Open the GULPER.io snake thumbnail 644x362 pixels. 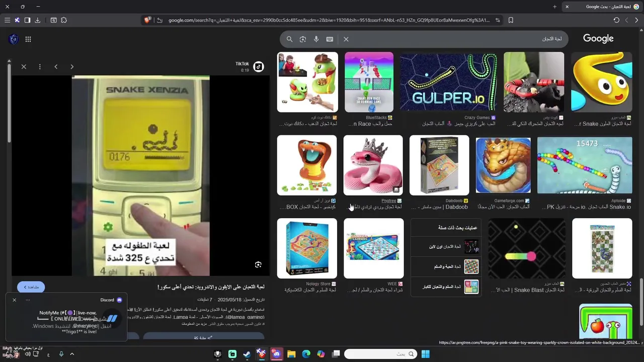[x=448, y=82]
